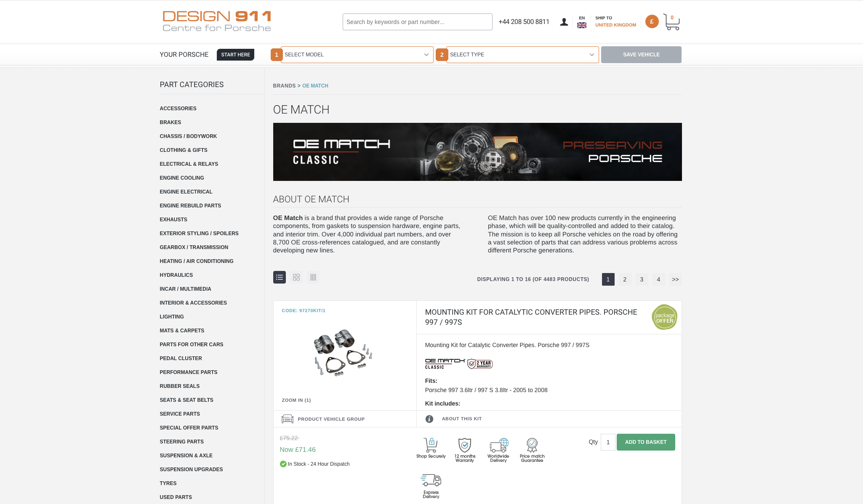863x504 pixels.
Task: Click the Start Here button
Action: point(235,55)
